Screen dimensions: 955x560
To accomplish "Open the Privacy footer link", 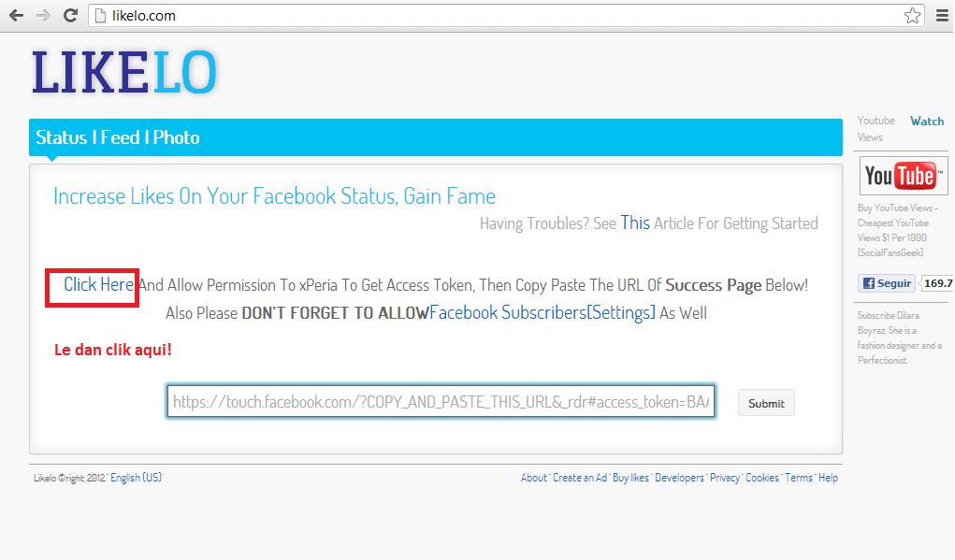I will coord(725,478).
